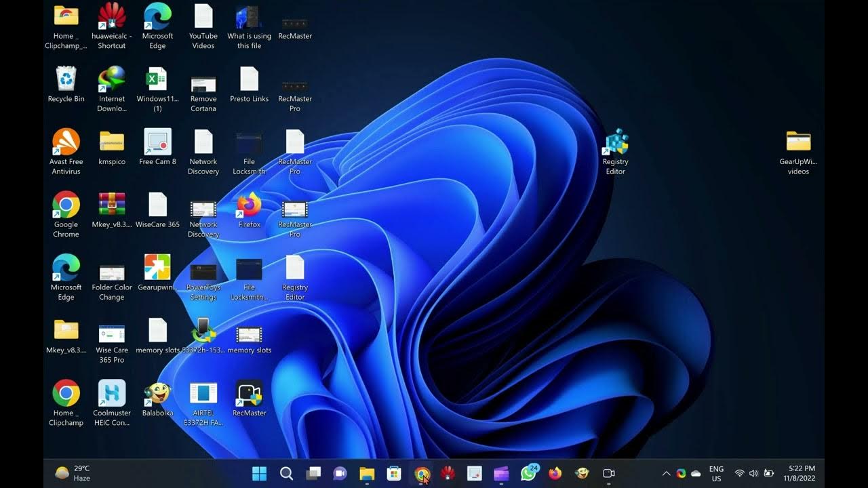The image size is (868, 488).
Task: Switch to Chrome on the taskbar
Action: [x=422, y=473]
